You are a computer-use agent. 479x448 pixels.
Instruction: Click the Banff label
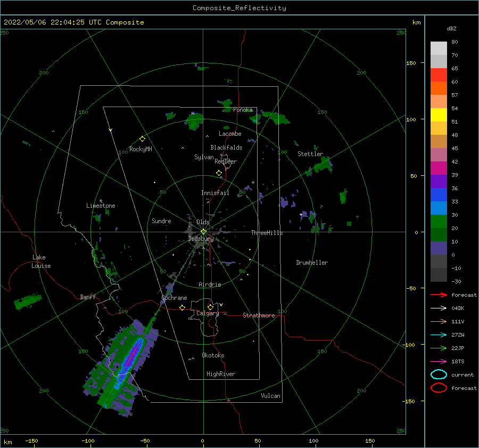[x=88, y=297]
